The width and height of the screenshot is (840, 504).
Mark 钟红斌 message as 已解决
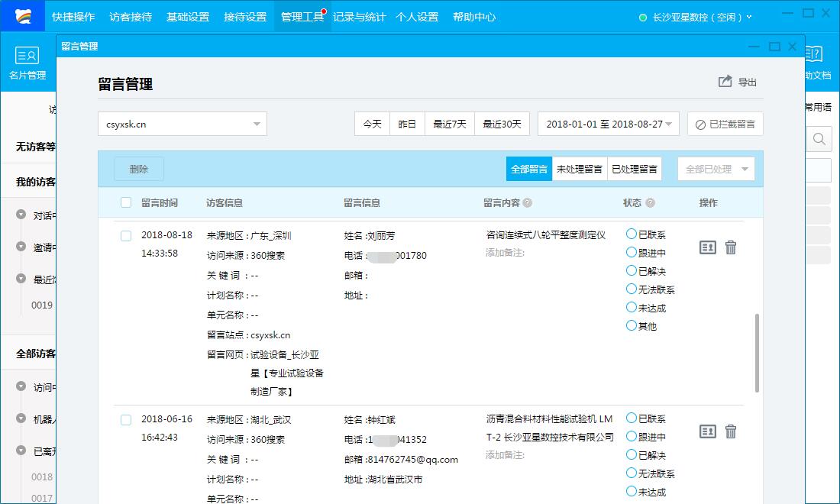(x=631, y=454)
